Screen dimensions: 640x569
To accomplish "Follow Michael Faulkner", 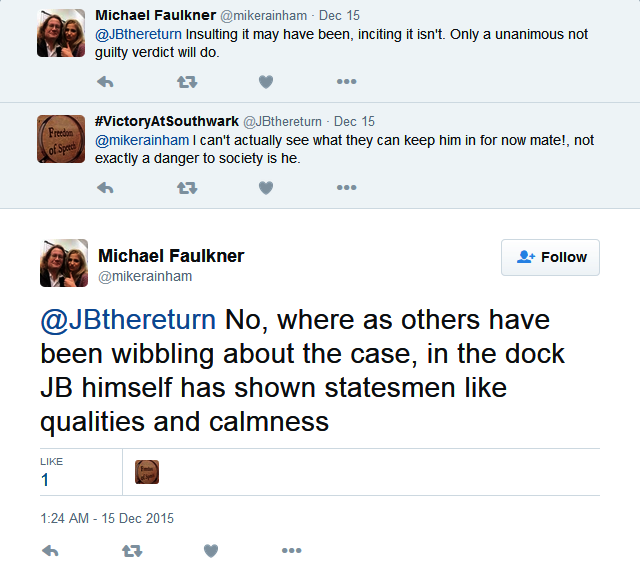I will pyautogui.click(x=550, y=257).
